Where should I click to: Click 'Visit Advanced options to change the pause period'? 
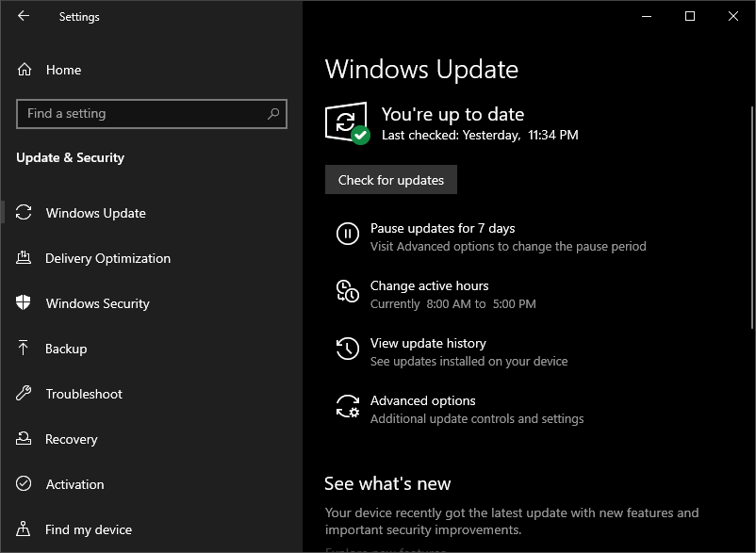[508, 247]
